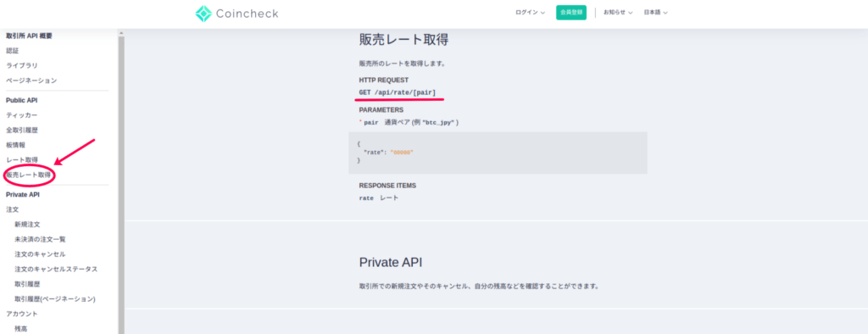Open 板情報 in sidebar
The width and height of the screenshot is (868, 334).
tap(15, 145)
